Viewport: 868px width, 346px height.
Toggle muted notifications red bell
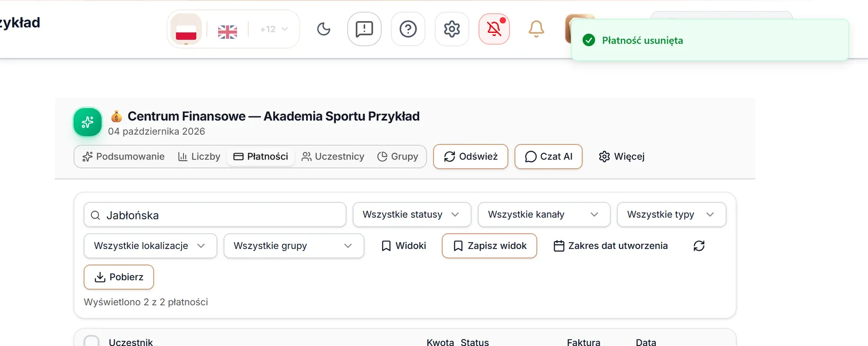click(x=494, y=29)
